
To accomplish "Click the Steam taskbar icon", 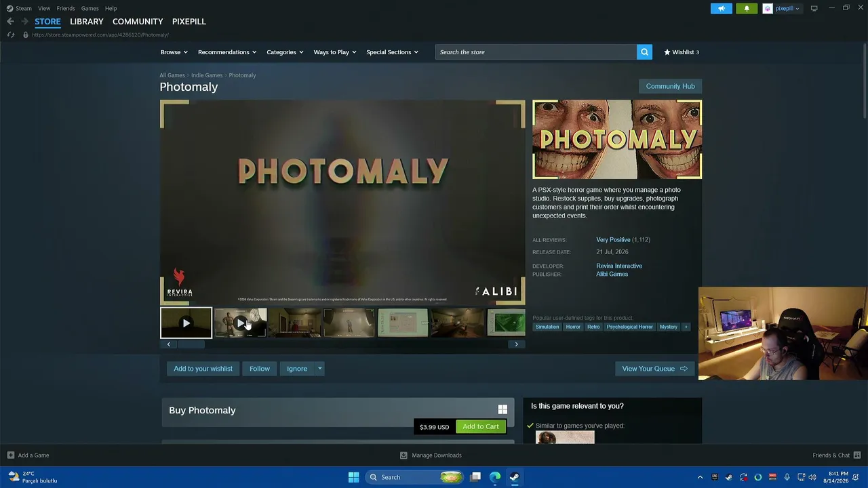I will click(514, 477).
